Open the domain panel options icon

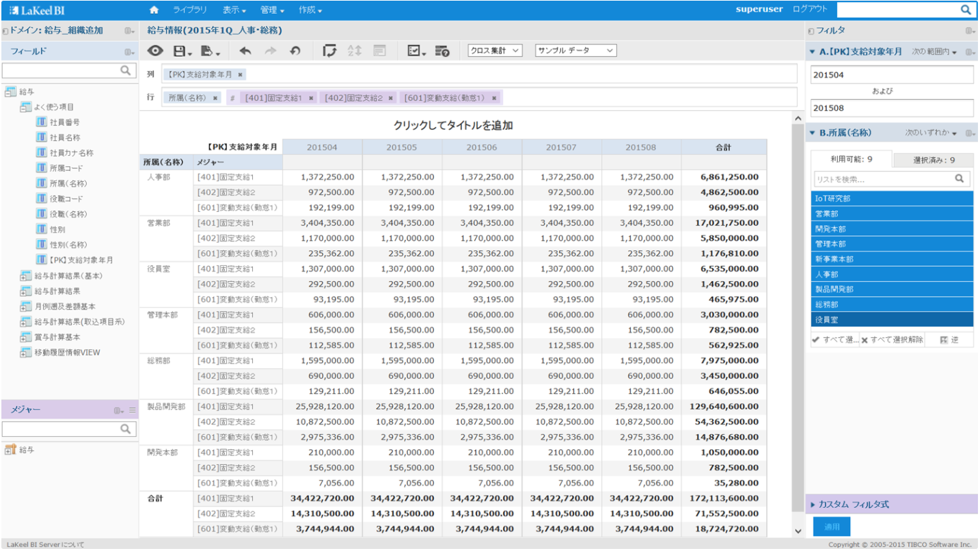click(x=129, y=30)
